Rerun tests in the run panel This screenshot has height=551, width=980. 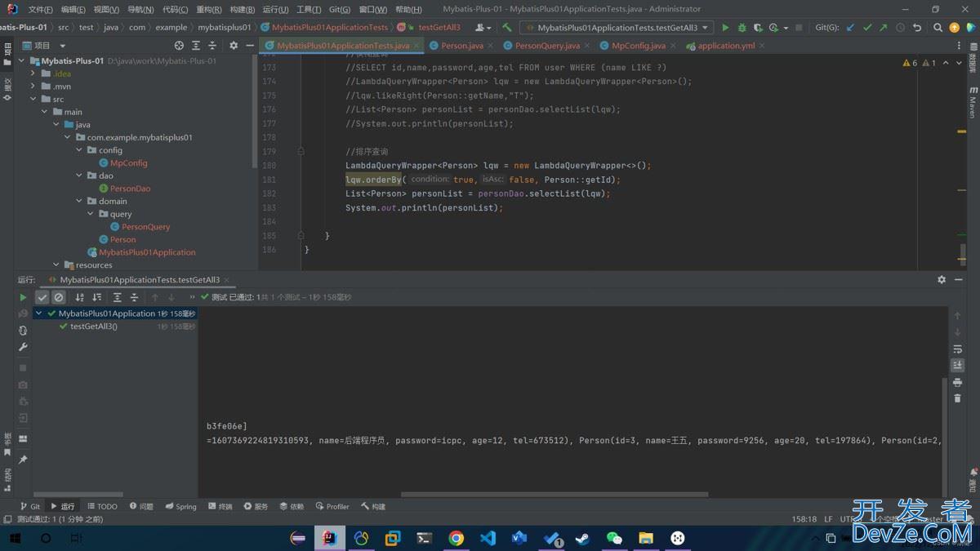(x=23, y=297)
